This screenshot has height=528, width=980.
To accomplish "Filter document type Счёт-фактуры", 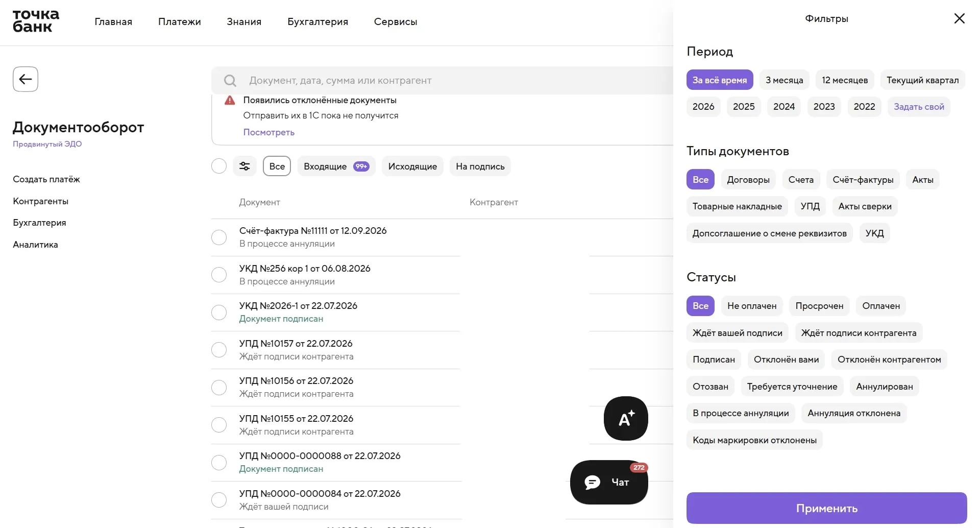I will click(863, 179).
